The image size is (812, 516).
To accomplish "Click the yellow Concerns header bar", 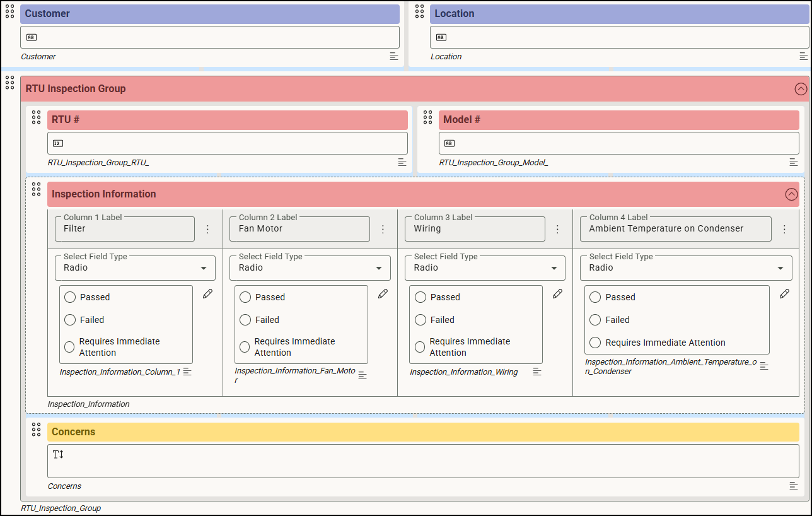I will click(422, 432).
